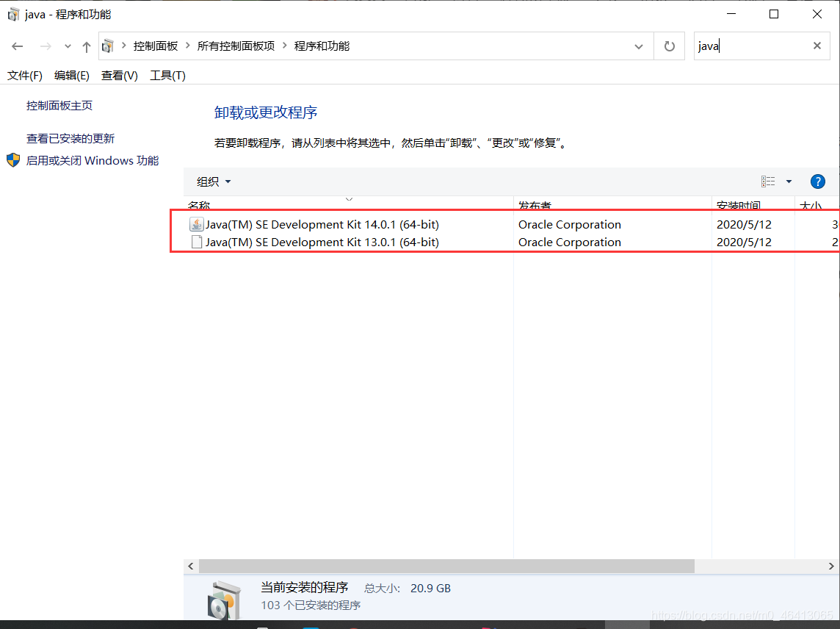Minimize the Programs and Features window
840x629 pixels.
tap(731, 14)
